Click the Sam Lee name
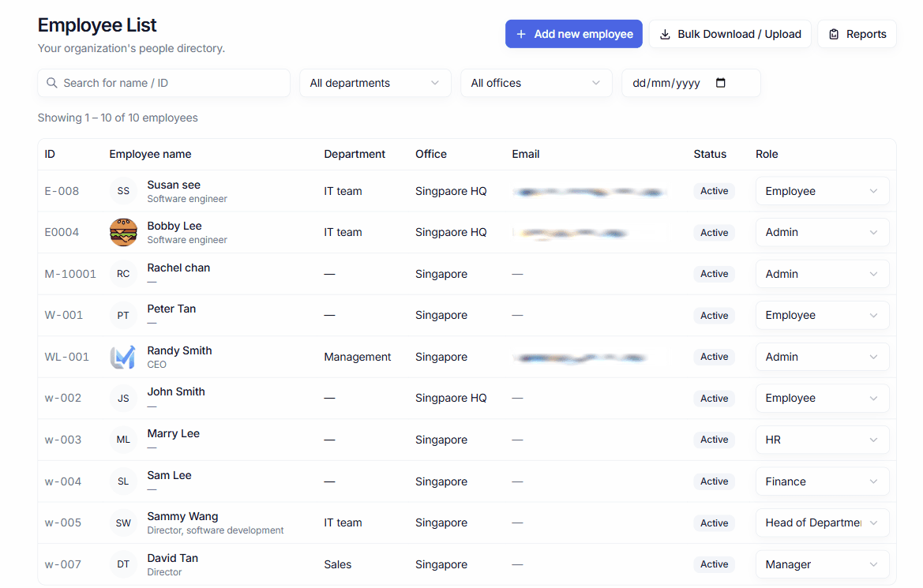The width and height of the screenshot is (923, 588). coord(169,476)
